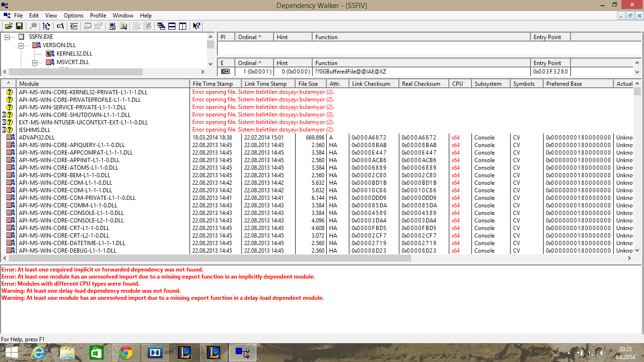This screenshot has width=644, height=362.
Task: Open the View menu
Action: 51,16
